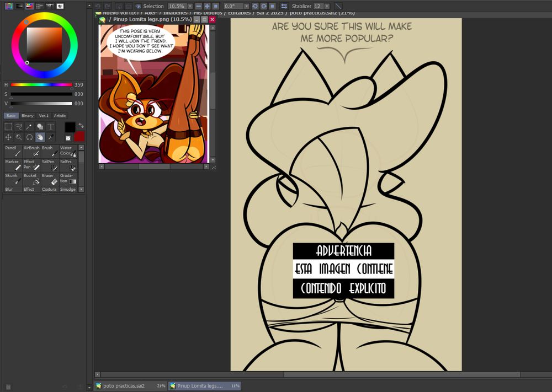Viewport: 552px width, 392px height.
Task: Choose the Gradation tool
Action: tap(68, 179)
